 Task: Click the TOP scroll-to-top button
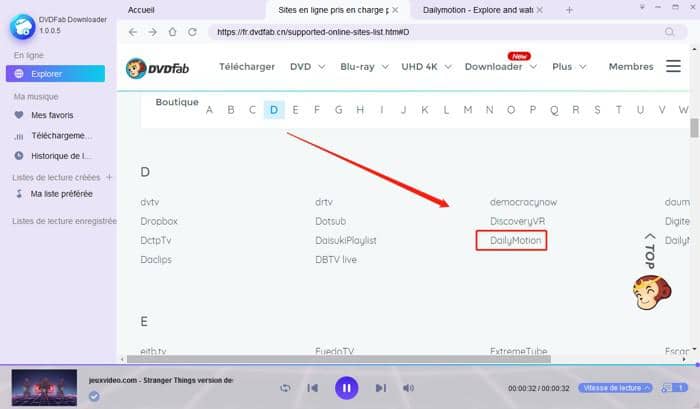click(650, 251)
